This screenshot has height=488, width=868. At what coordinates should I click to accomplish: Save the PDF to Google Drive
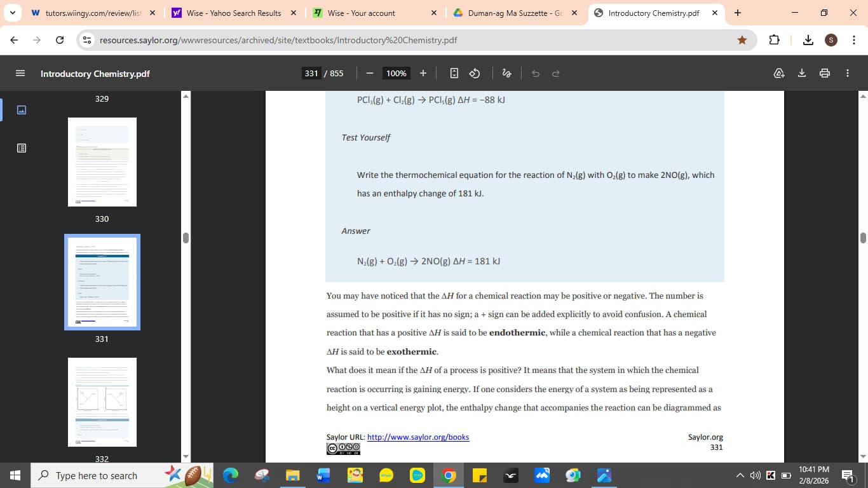[x=779, y=73]
